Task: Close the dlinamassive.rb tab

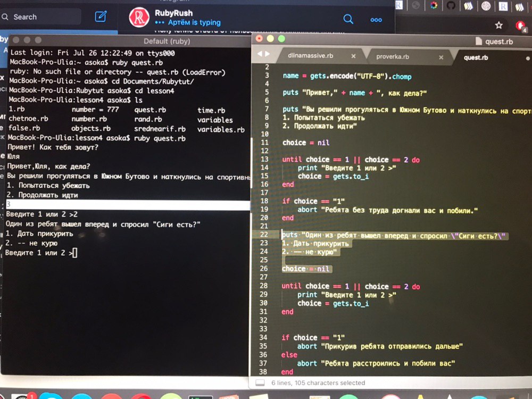Action: 353,56
